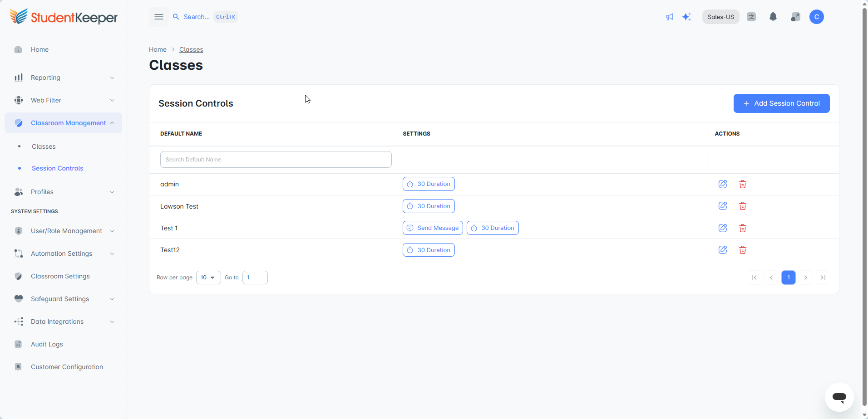868x419 pixels.
Task: Expand Automation Settings
Action: (x=64, y=253)
